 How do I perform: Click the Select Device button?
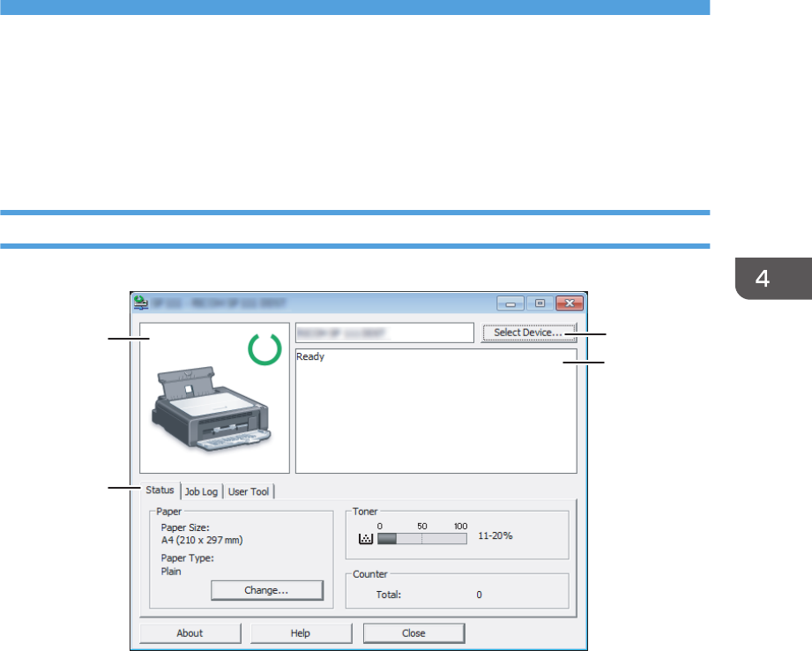529,333
